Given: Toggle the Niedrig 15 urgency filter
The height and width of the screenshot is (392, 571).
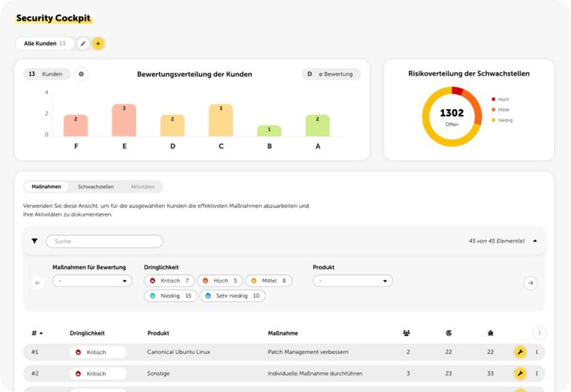Looking at the screenshot, I should point(171,296).
